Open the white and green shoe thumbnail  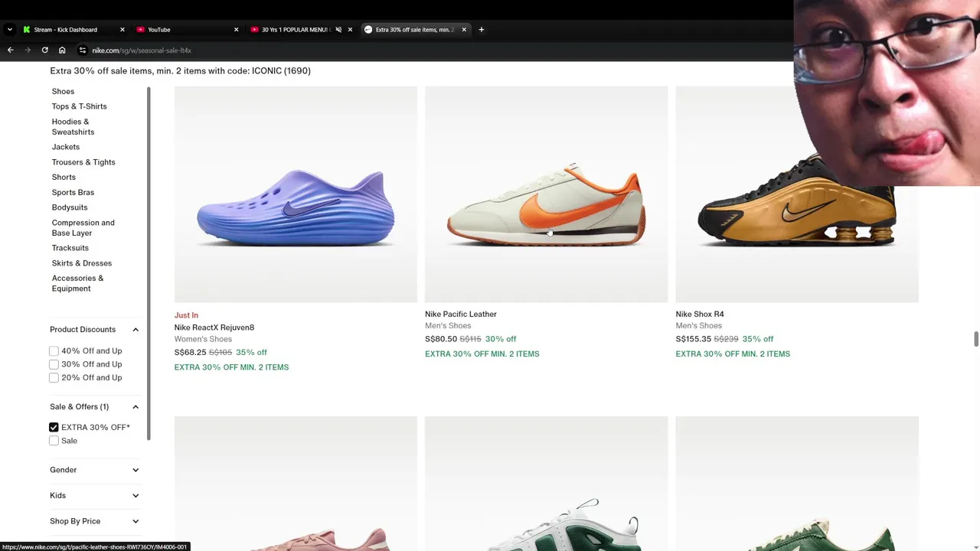[546, 484]
